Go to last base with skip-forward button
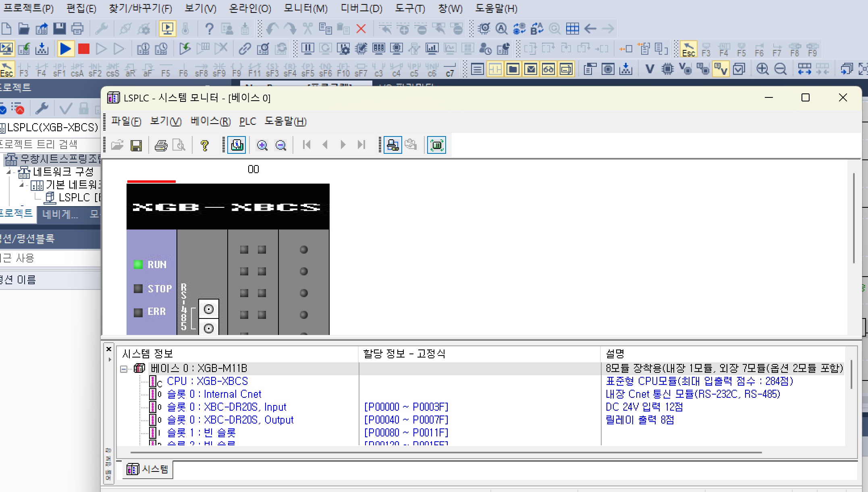Image resolution: width=868 pixels, height=492 pixels. coord(361,145)
